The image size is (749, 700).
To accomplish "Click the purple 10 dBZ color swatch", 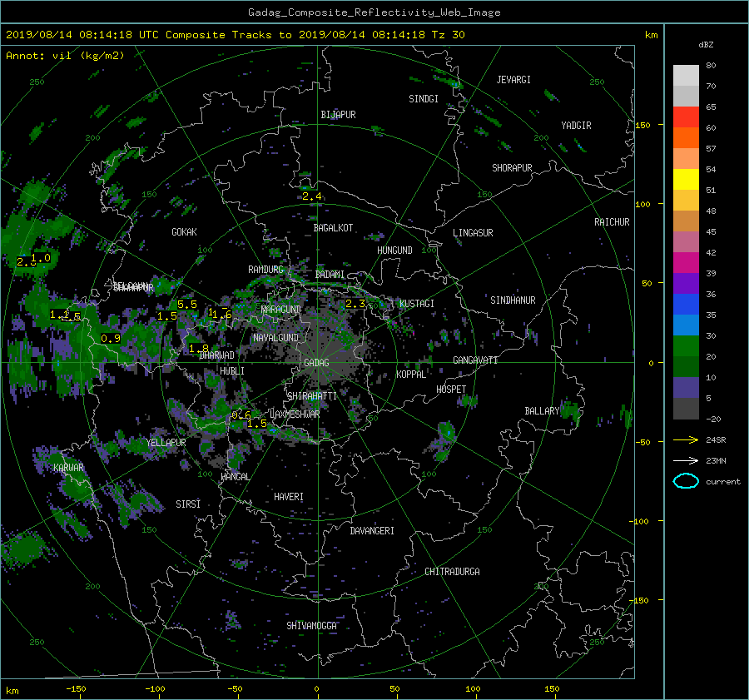I will click(x=686, y=388).
